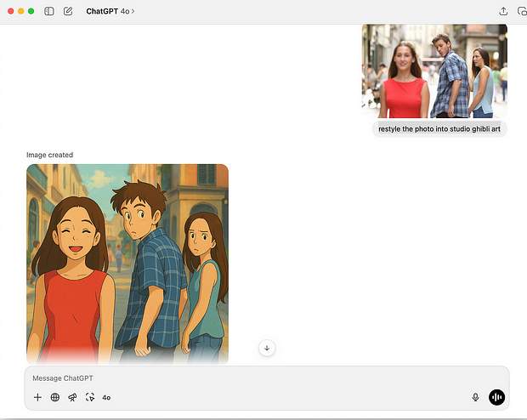Open the 4o model picker in composer
The image size is (527, 420).
106,398
